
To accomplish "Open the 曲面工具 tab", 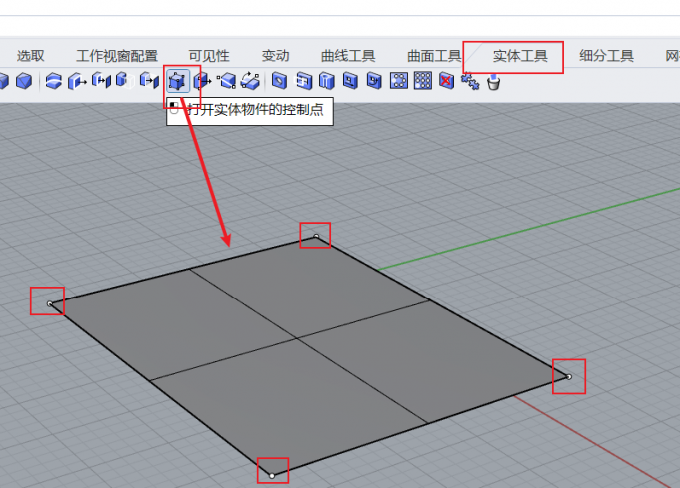I will (x=434, y=56).
